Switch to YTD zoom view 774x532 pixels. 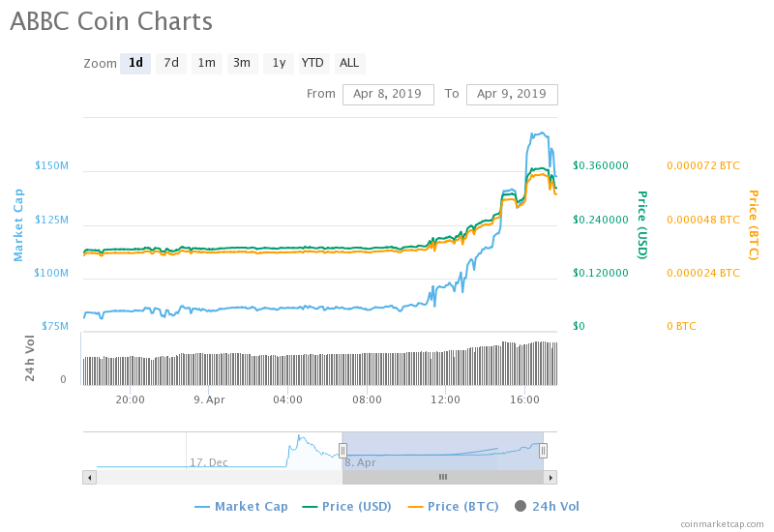click(x=313, y=63)
